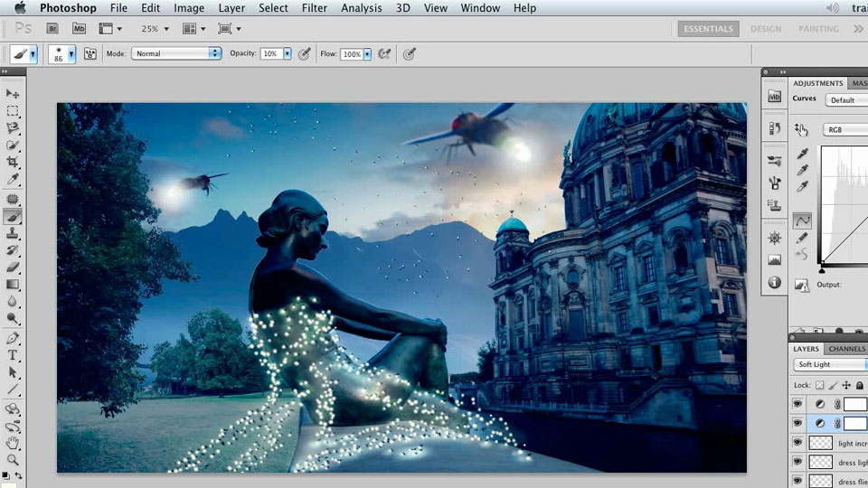The height and width of the screenshot is (488, 868).
Task: Select the Path Selection tool
Action: (12, 372)
